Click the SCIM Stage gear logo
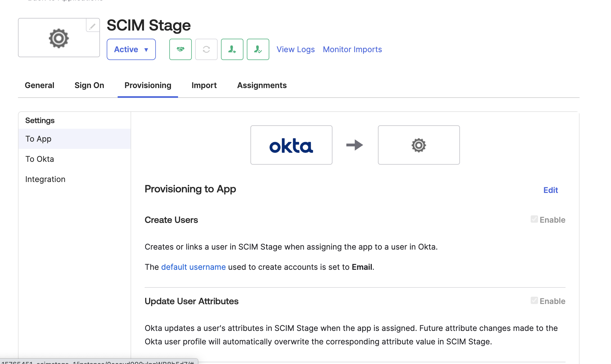This screenshot has width=611, height=364. pos(59,38)
